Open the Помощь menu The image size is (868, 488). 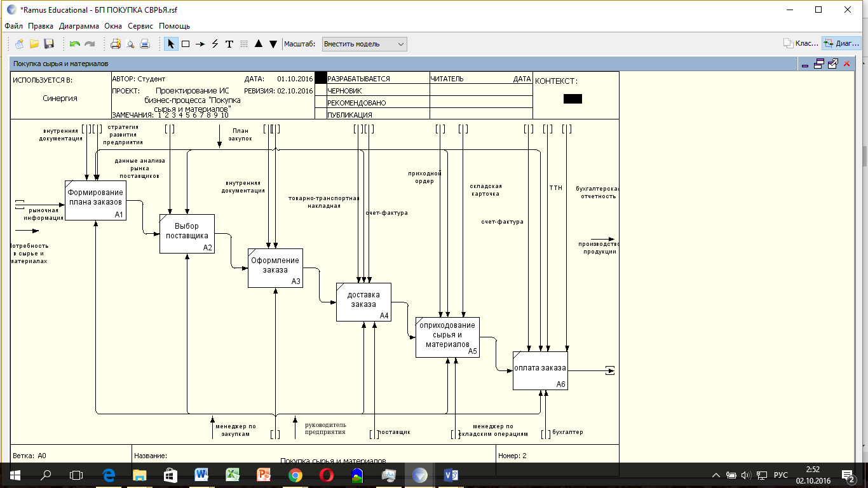pyautogui.click(x=174, y=26)
